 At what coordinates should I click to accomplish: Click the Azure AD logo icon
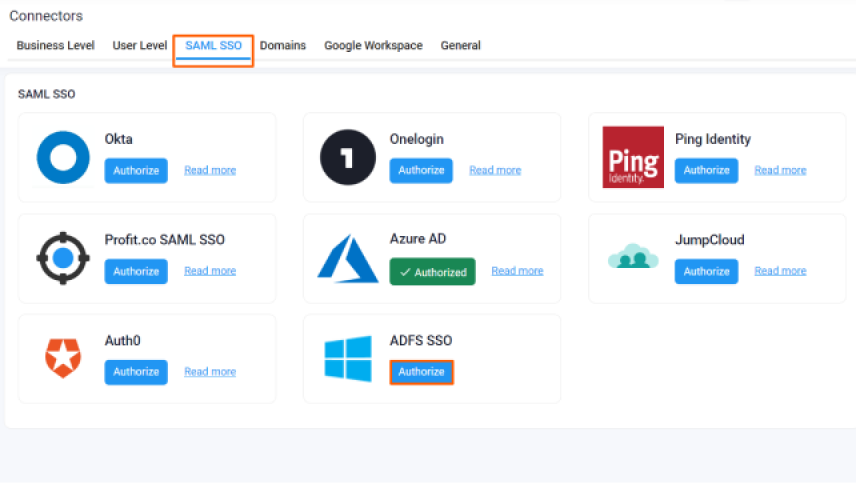[x=348, y=258]
